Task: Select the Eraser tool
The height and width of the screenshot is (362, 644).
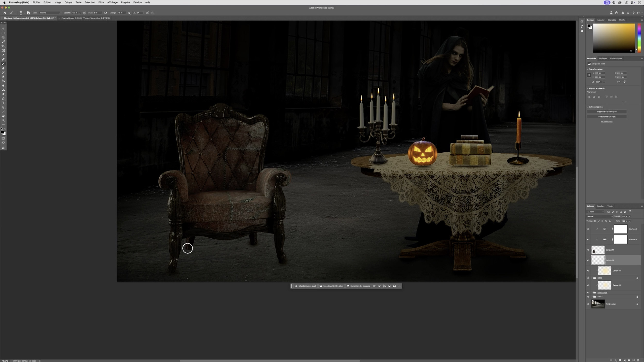Action: 3,77
